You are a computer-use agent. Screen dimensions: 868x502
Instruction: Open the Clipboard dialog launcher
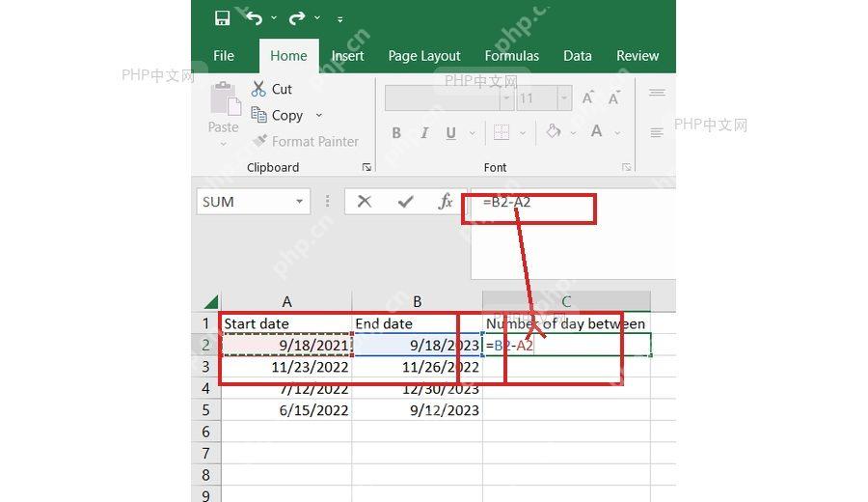click(x=366, y=167)
